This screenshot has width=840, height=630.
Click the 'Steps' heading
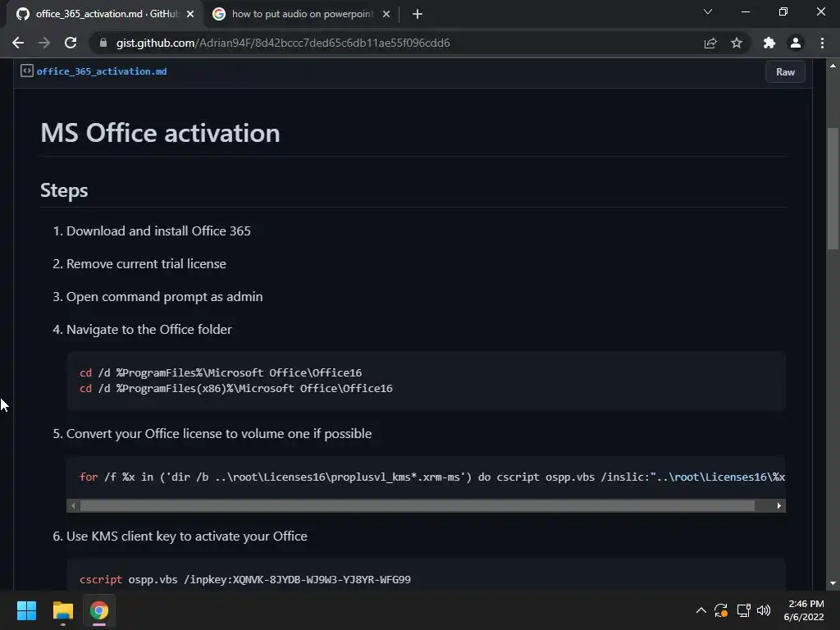pyautogui.click(x=64, y=190)
